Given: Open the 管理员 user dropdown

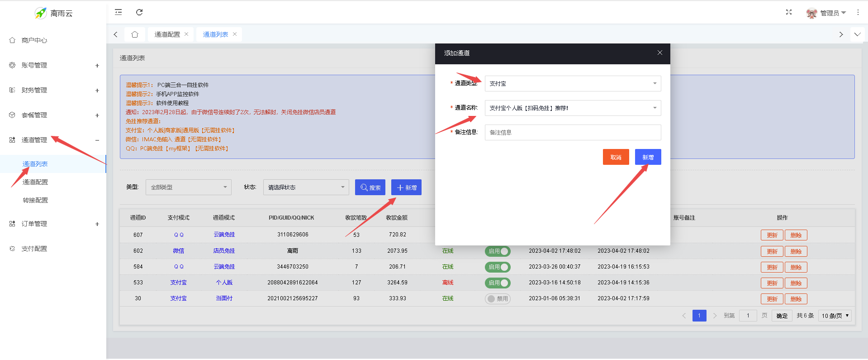Looking at the screenshot, I should click(833, 13).
